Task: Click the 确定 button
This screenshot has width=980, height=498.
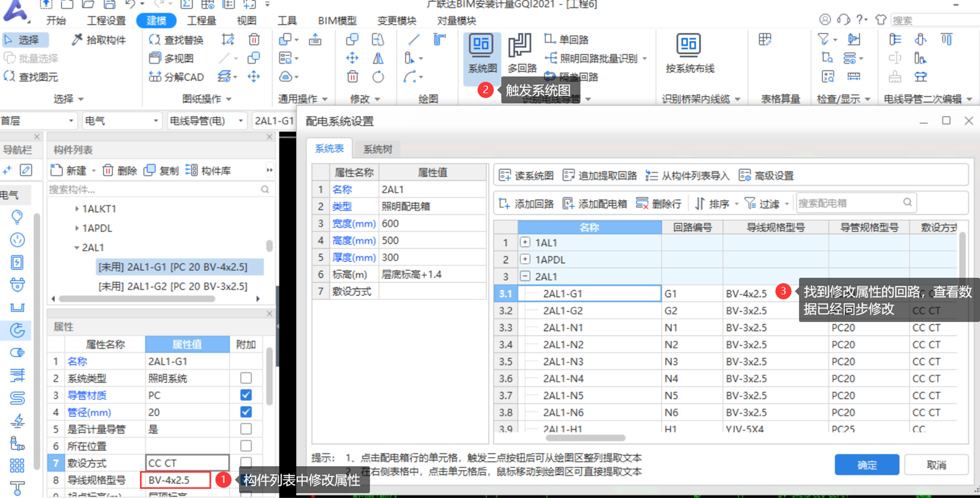Action: (x=866, y=465)
